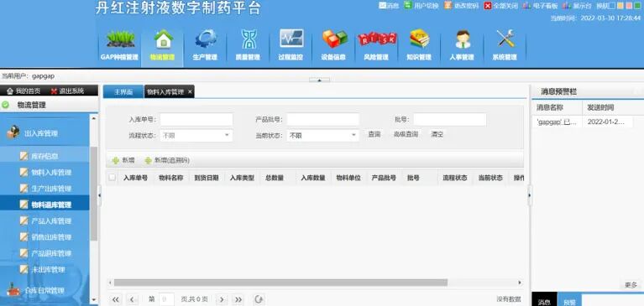Tick the table header select-all checkbox
The image size is (644, 306).
tap(112, 178)
